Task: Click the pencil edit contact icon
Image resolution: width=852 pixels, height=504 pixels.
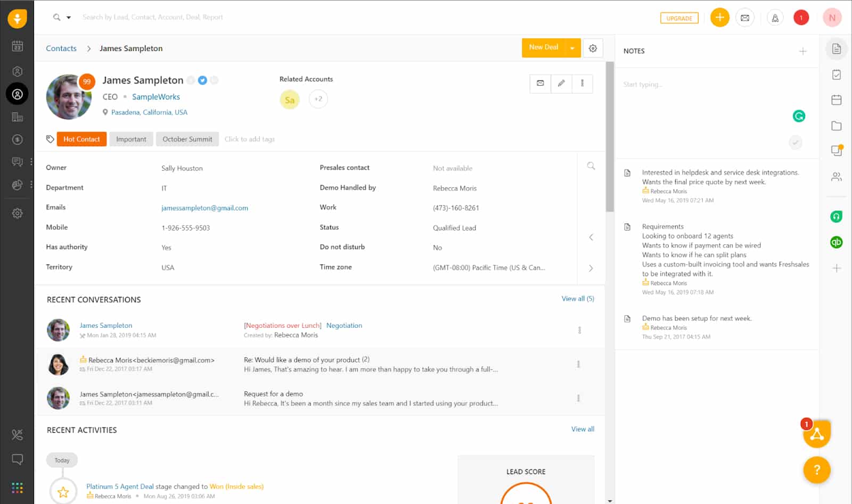Action: (561, 83)
